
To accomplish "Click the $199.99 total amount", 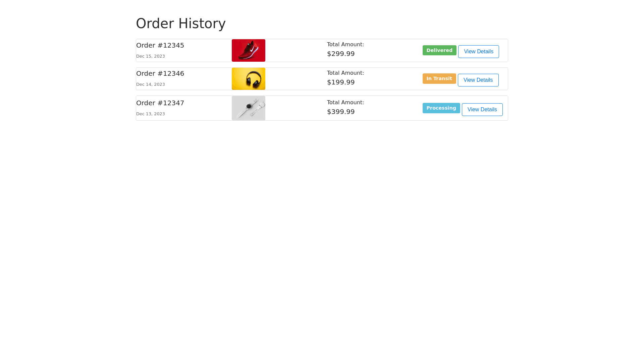I will (x=341, y=82).
